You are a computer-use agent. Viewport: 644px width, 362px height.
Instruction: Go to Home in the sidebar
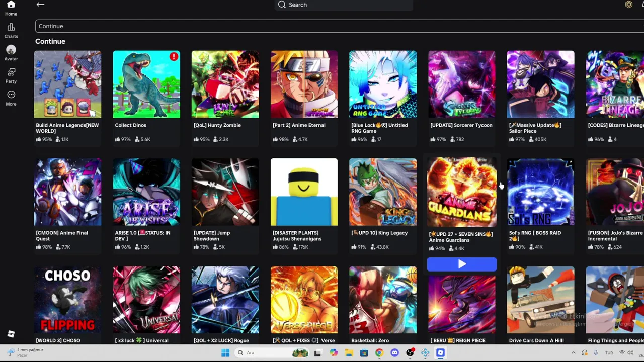pyautogui.click(x=11, y=9)
